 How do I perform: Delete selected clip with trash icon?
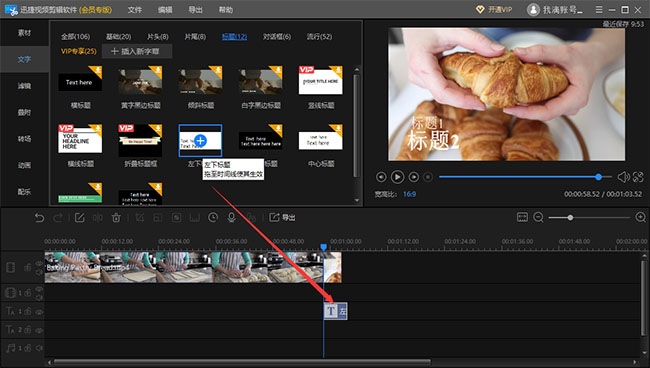(116, 218)
